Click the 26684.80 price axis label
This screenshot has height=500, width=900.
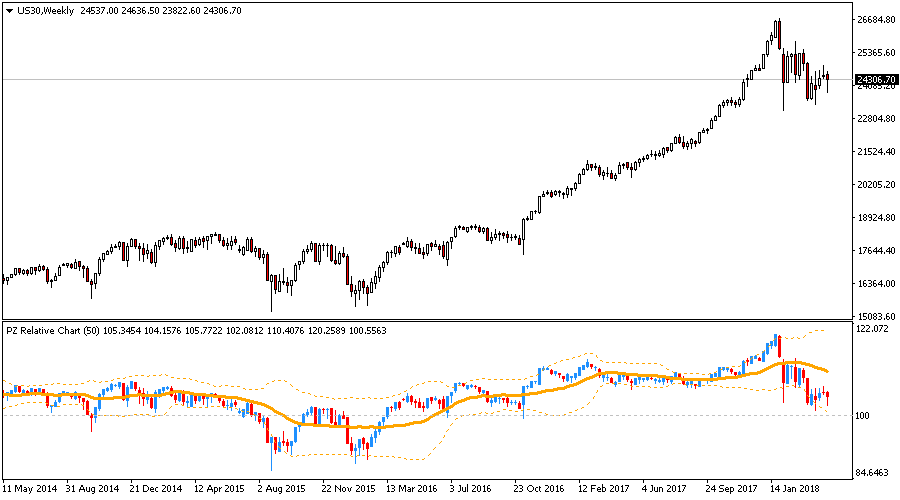pyautogui.click(x=875, y=20)
